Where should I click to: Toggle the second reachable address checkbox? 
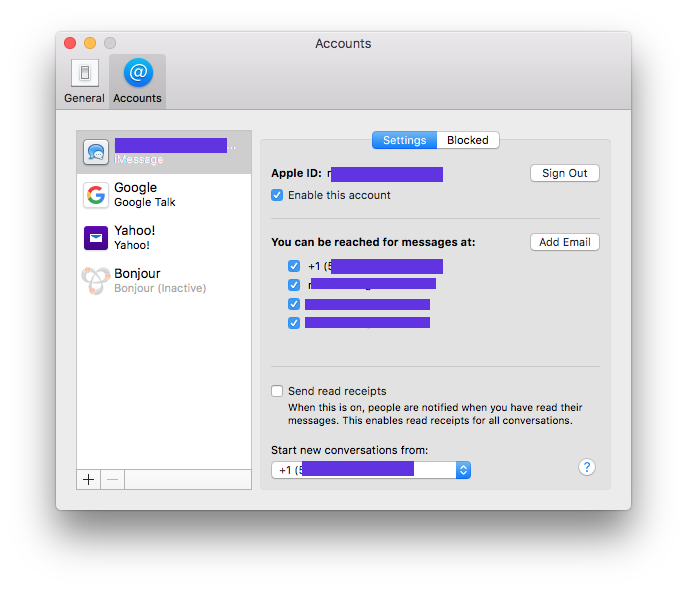[x=294, y=285]
